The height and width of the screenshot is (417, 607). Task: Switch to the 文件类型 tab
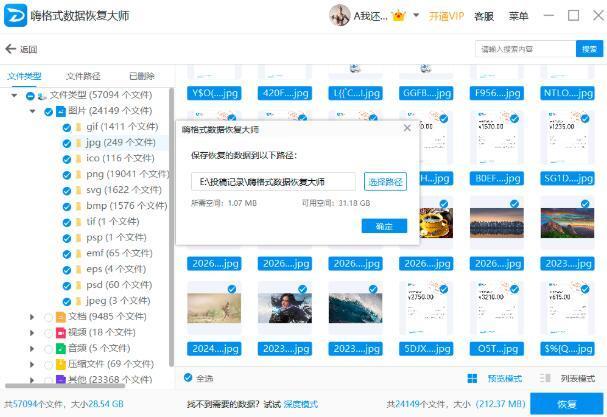24,76
